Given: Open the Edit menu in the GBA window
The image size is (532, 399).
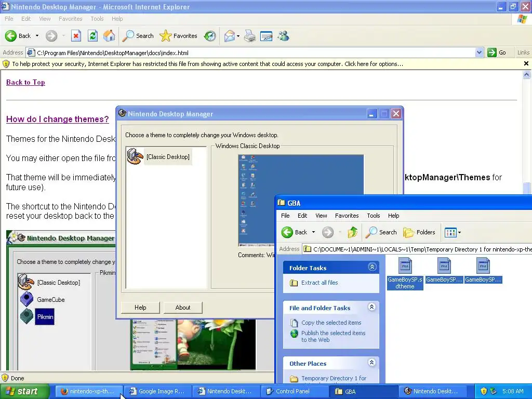Looking at the screenshot, I should [302, 216].
